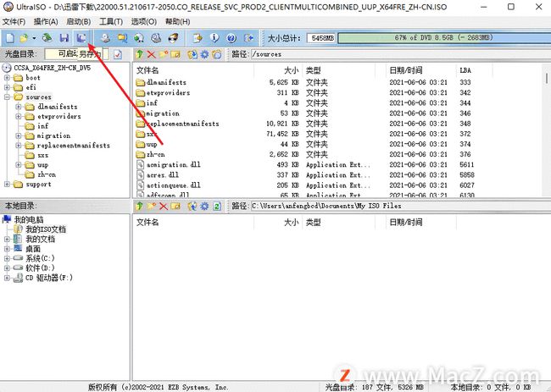551x392 pixels.
Task: Click the shield-arrow Add icon in local pane
Action: [192, 206]
